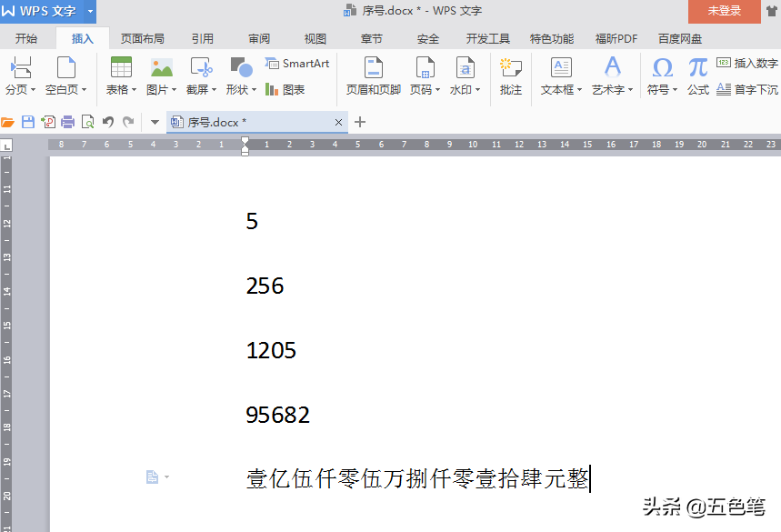This screenshot has height=532, width=781.
Task: Expand the 形状 dropdown arrow
Action: coord(254,90)
